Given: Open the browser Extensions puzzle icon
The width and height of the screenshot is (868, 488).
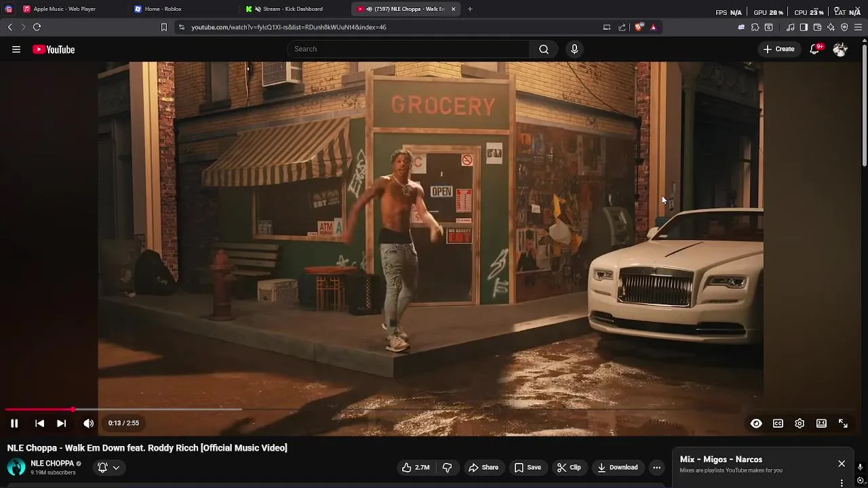Looking at the screenshot, I should click(755, 27).
